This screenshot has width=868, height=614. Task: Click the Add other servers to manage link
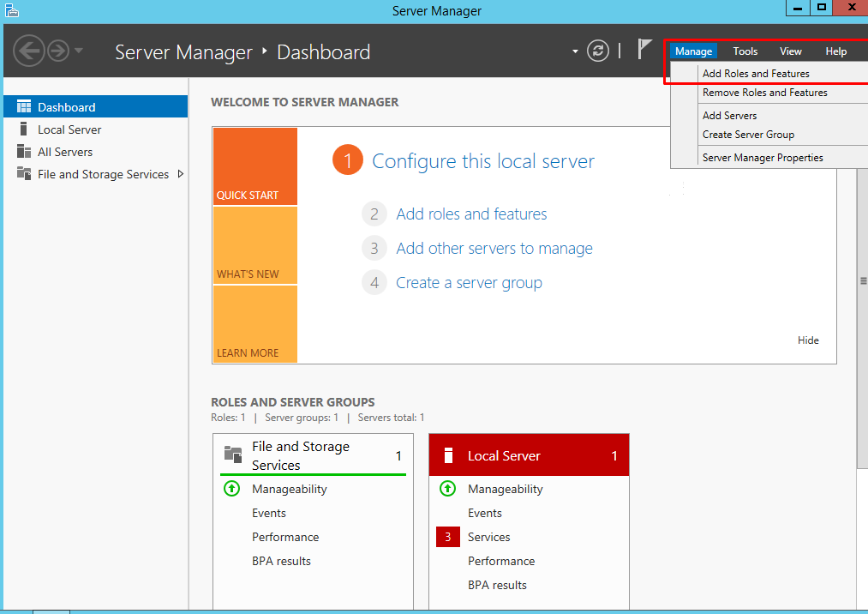(x=494, y=249)
